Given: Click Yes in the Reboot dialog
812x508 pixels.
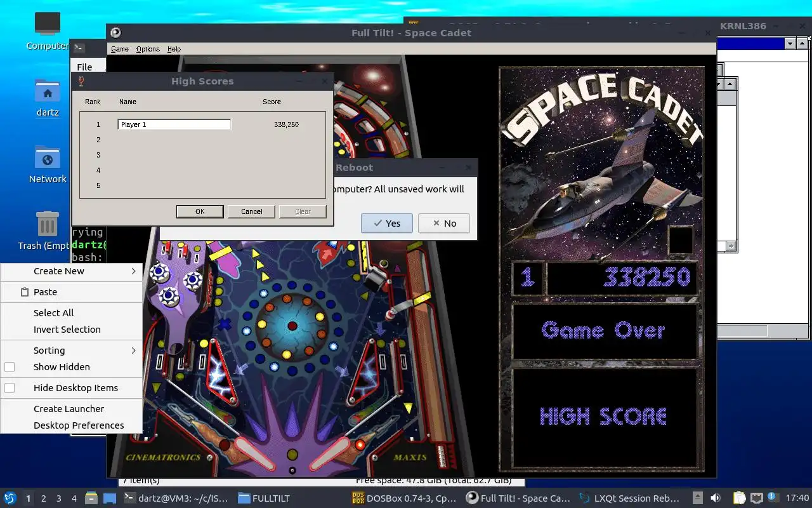Looking at the screenshot, I should tap(387, 224).
